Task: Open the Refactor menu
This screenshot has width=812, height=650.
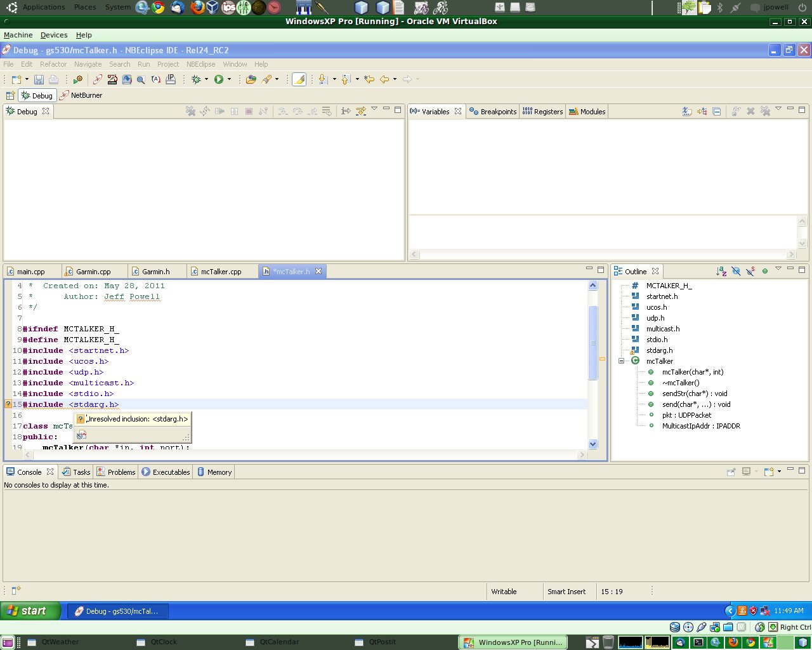Action: pos(53,64)
